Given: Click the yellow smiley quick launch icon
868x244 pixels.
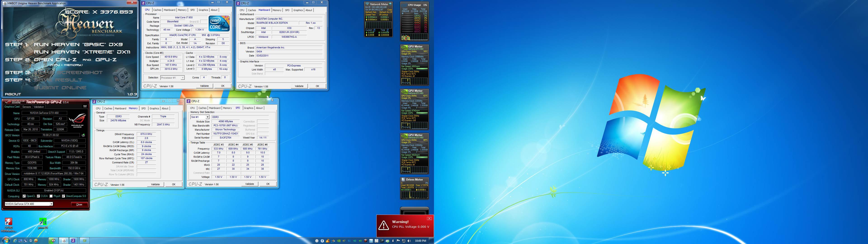Looking at the screenshot, I should tap(36, 241).
